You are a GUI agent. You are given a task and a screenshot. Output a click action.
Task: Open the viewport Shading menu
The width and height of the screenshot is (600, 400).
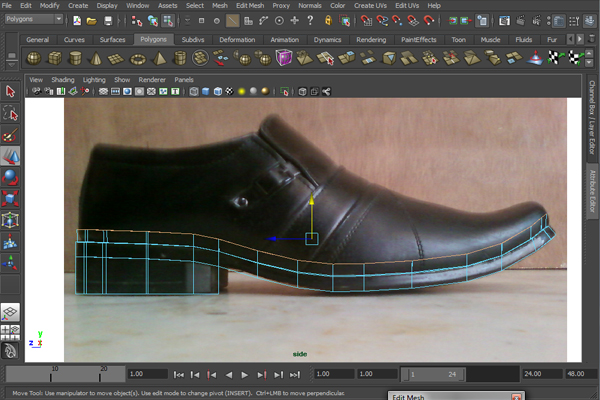pyautogui.click(x=63, y=80)
